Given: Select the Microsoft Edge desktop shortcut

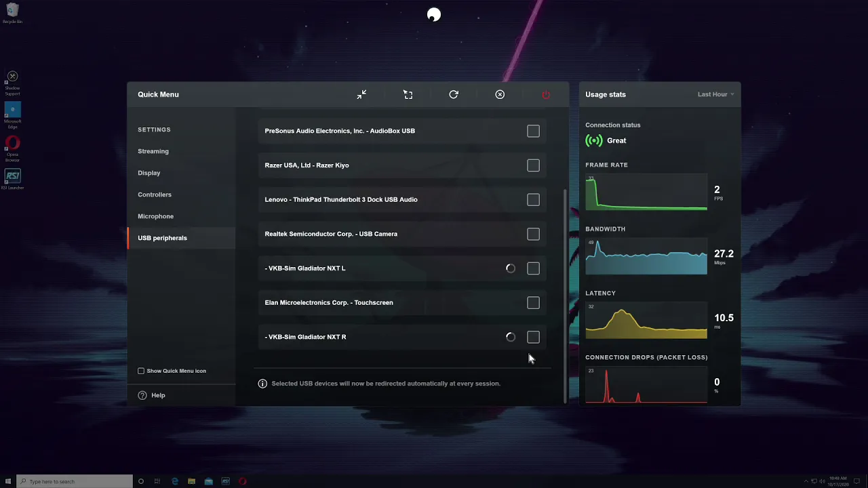Looking at the screenshot, I should tap(12, 116).
